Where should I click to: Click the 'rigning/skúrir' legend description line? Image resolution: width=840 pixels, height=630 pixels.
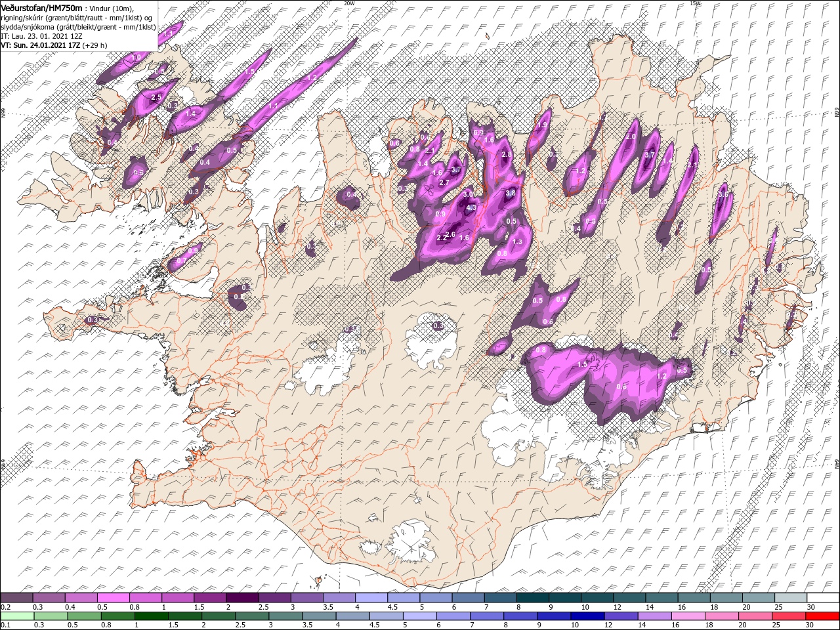76,17
